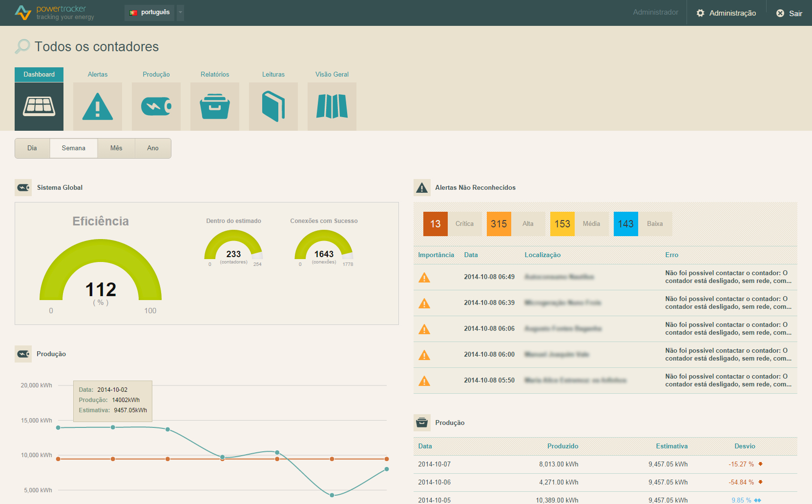Click the Produzido column header

coord(562,446)
